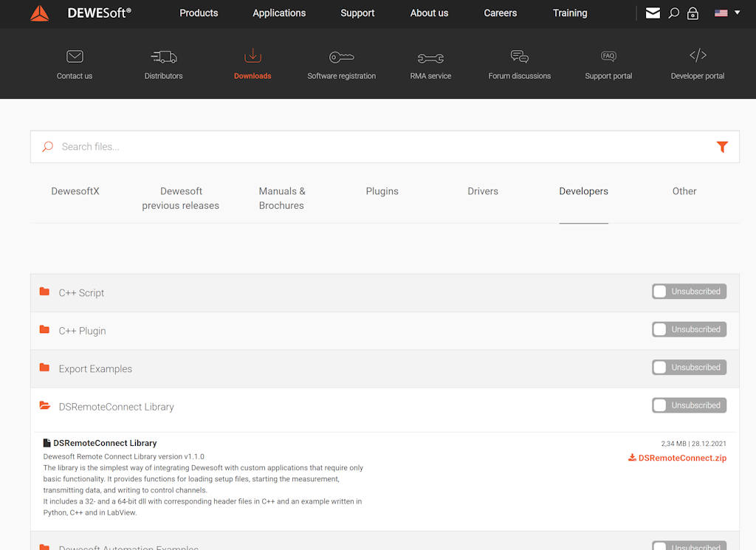Click the Developer portal label
The image size is (756, 550).
698,76
